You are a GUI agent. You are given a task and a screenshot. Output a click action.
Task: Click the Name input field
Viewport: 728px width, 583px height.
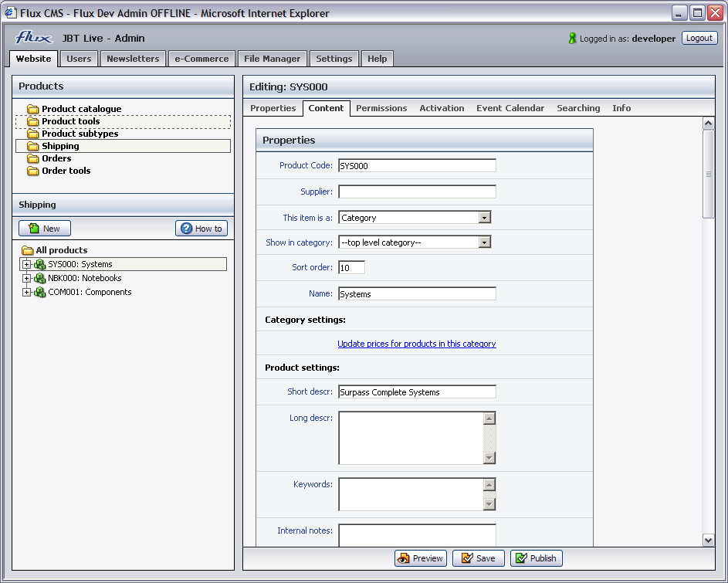pyautogui.click(x=417, y=293)
